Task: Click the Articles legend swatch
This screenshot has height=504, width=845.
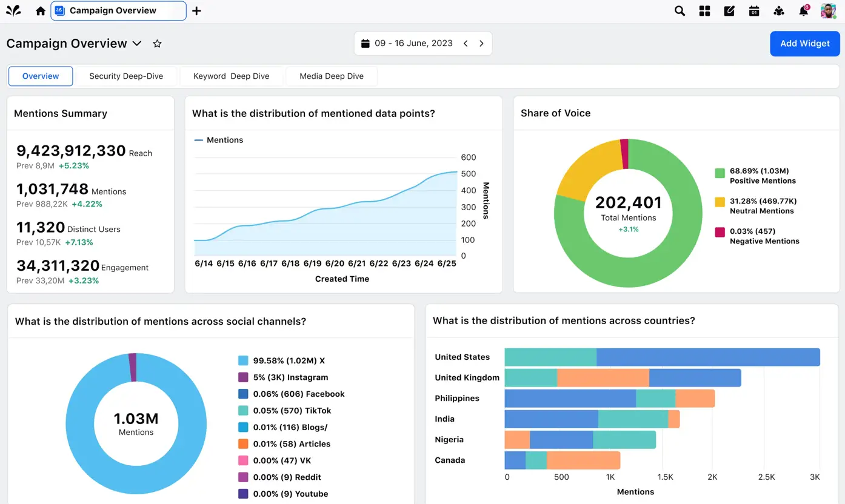Action: (x=243, y=444)
